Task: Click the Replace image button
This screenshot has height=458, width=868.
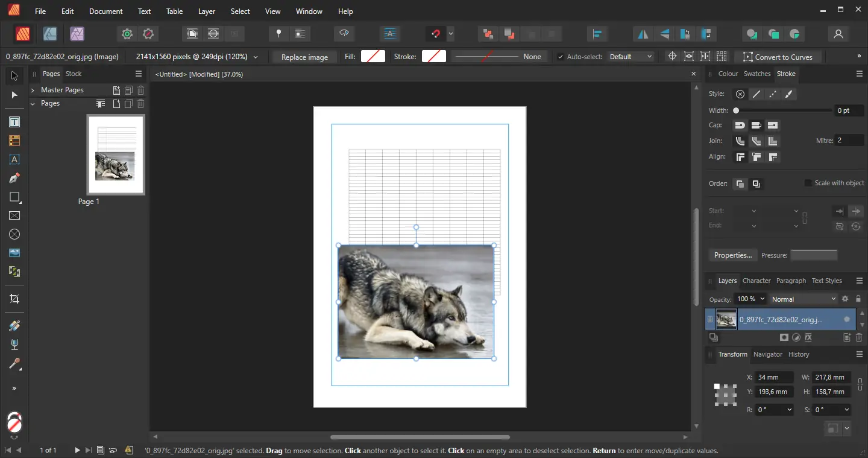Action: click(x=304, y=57)
